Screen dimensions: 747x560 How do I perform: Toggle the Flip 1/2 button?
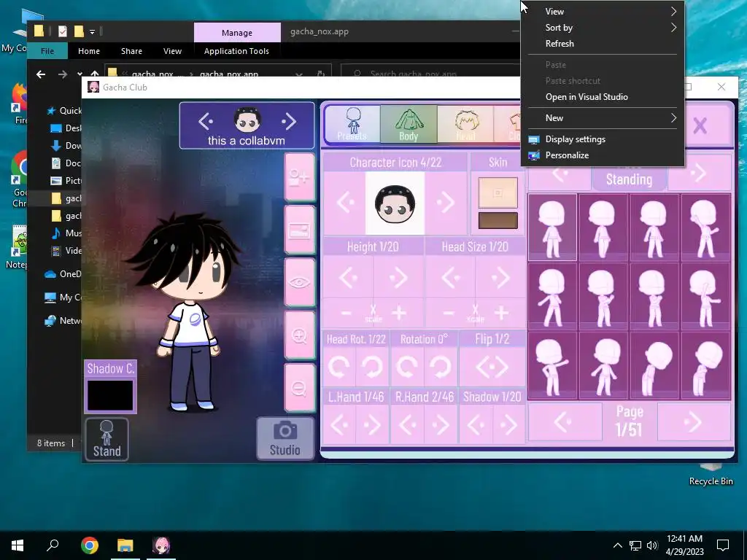tap(492, 367)
